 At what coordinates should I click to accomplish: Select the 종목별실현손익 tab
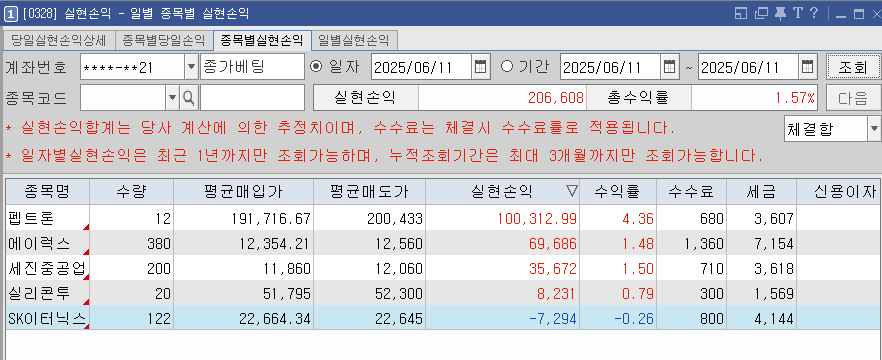[x=262, y=40]
